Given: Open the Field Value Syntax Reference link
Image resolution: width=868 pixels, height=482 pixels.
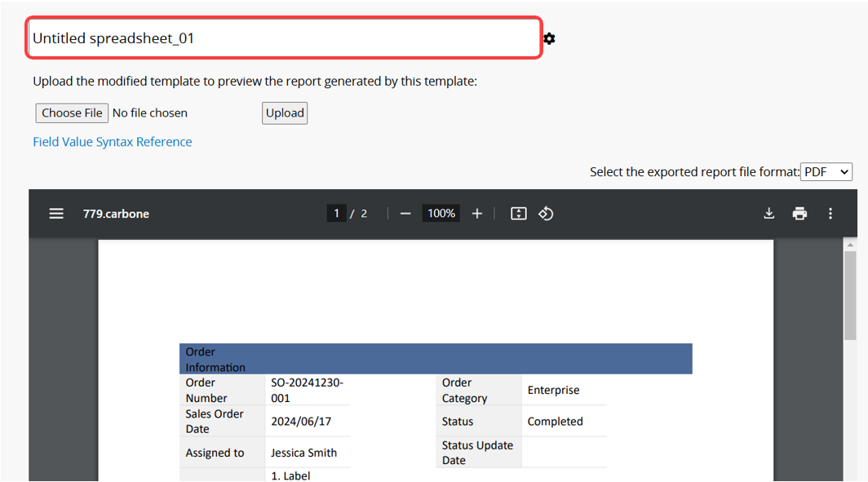Looking at the screenshot, I should pos(113,142).
